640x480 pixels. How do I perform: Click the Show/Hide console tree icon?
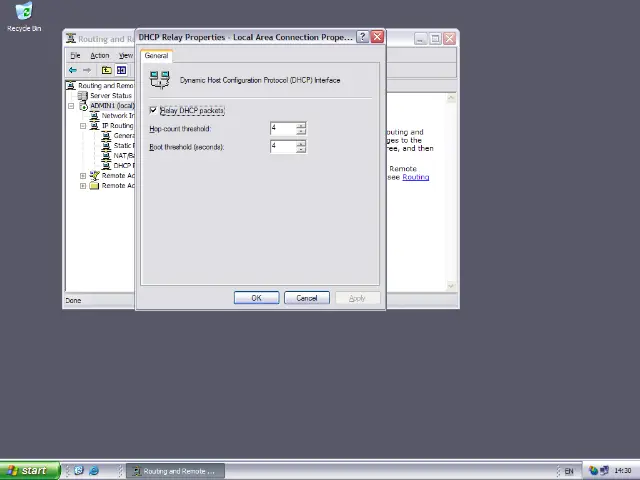(x=121, y=70)
